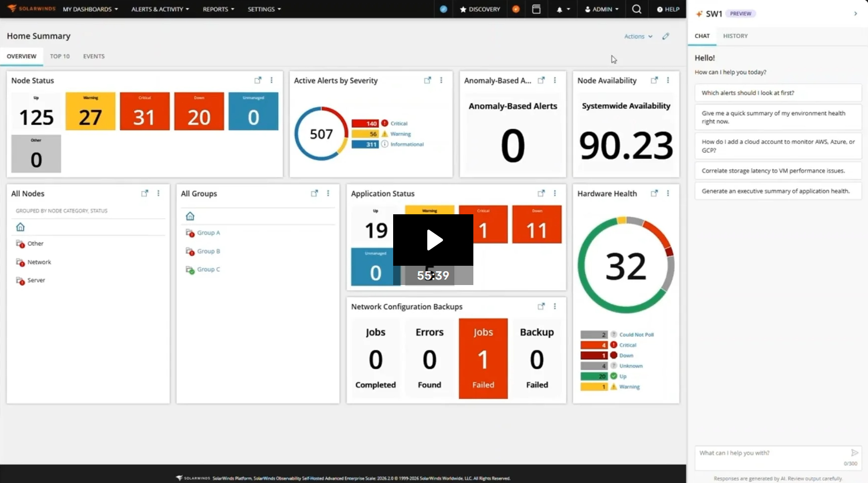Open Node Status widget options menu

pyautogui.click(x=271, y=80)
